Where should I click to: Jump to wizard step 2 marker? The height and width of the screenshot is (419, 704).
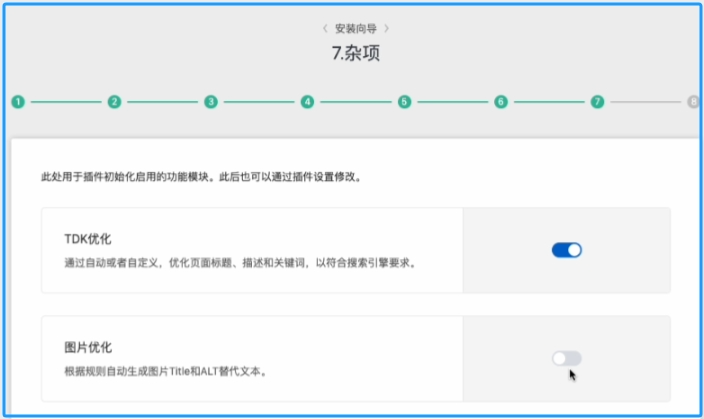[x=114, y=102]
